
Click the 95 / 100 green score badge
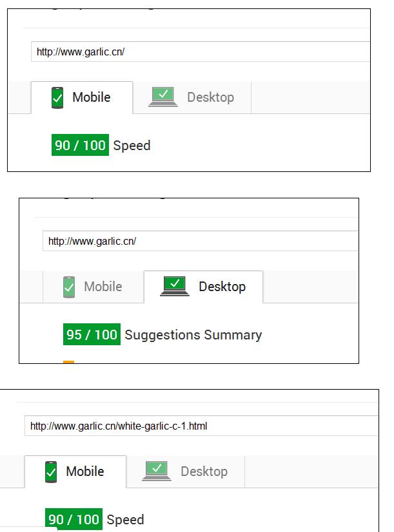click(x=92, y=335)
